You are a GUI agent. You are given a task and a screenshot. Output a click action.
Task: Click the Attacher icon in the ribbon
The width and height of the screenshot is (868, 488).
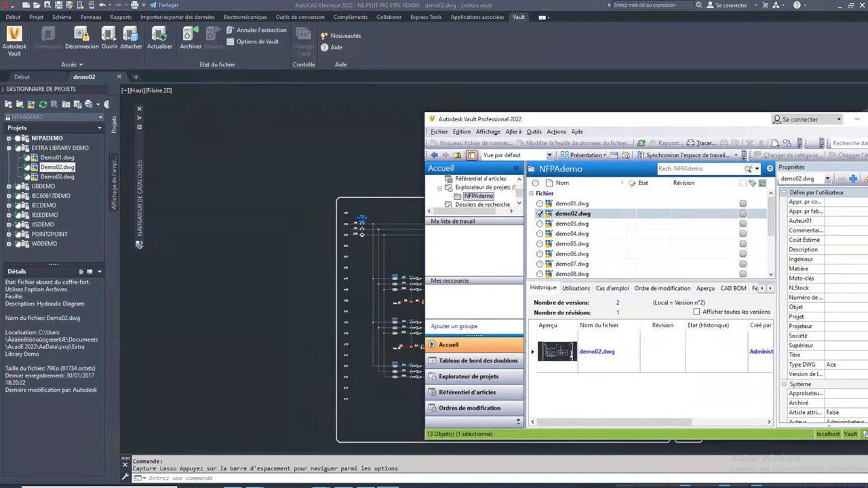click(131, 34)
